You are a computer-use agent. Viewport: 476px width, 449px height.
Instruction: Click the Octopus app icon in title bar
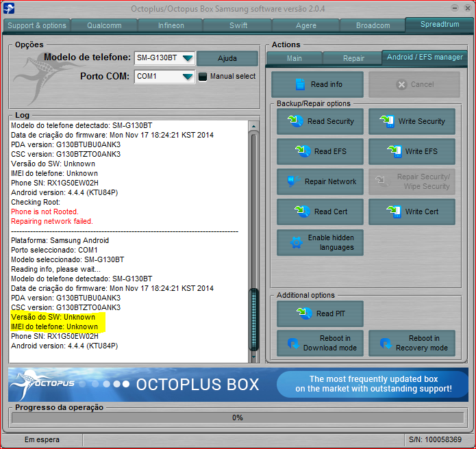[9, 8]
